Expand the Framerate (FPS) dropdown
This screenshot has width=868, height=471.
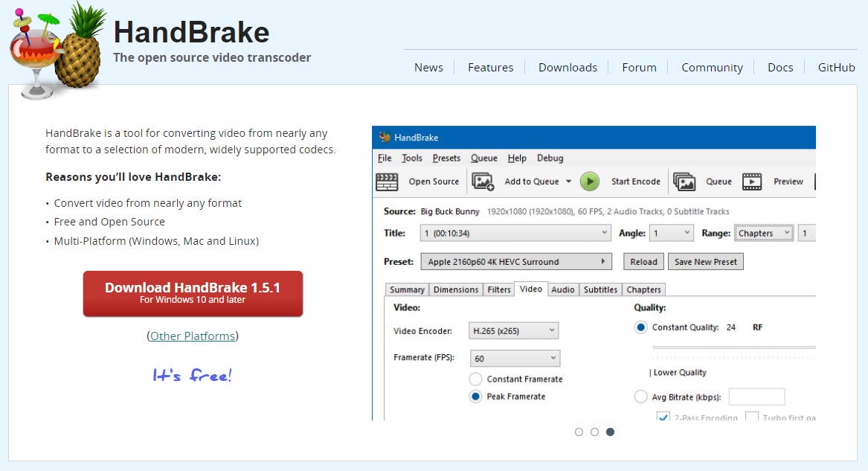coord(515,358)
